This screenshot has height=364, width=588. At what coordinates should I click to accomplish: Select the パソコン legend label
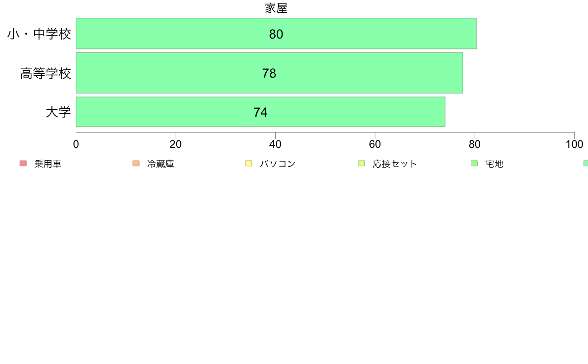[x=278, y=164]
